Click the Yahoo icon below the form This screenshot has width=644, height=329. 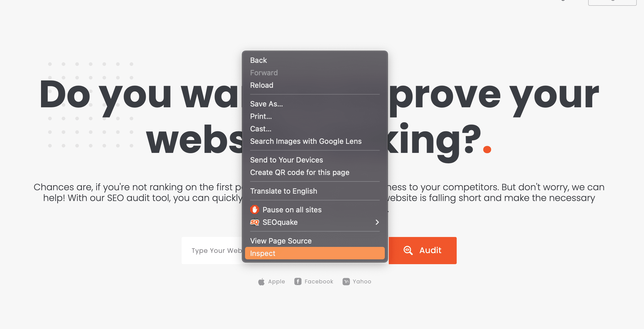point(346,281)
